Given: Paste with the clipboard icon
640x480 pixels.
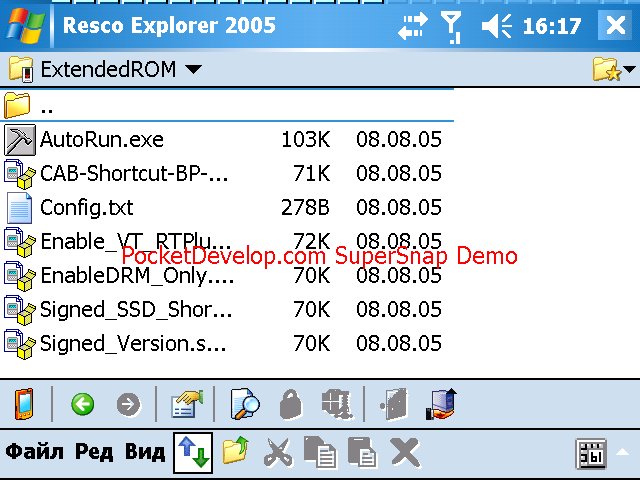Looking at the screenshot, I should click(362, 451).
